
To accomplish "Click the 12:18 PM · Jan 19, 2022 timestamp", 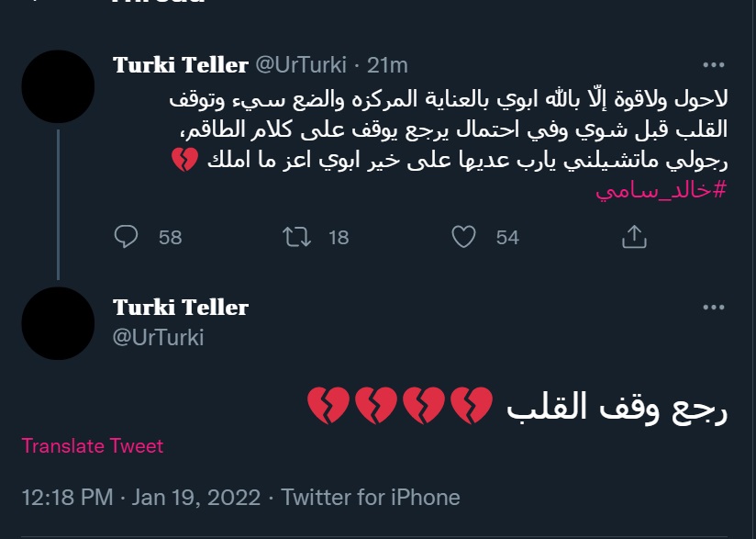I will (x=141, y=498).
